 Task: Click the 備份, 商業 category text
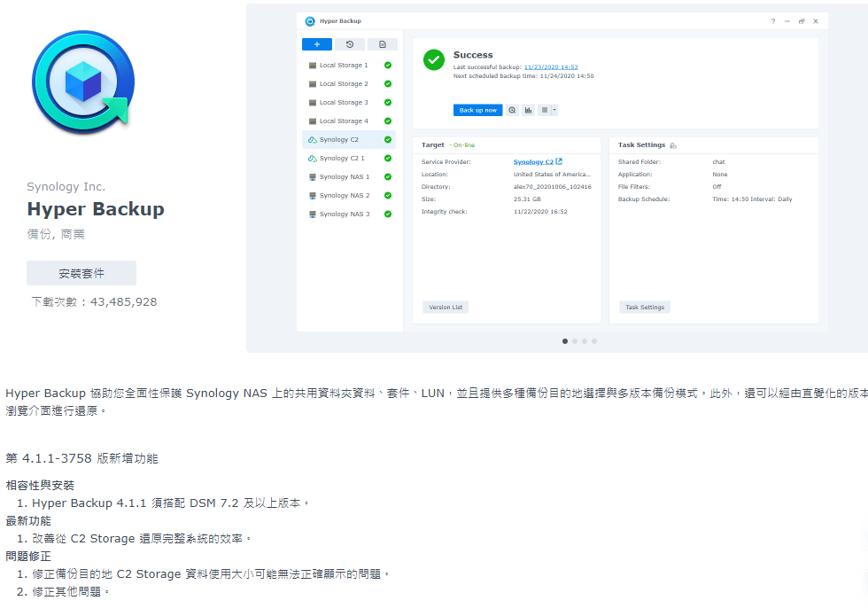tap(56, 234)
